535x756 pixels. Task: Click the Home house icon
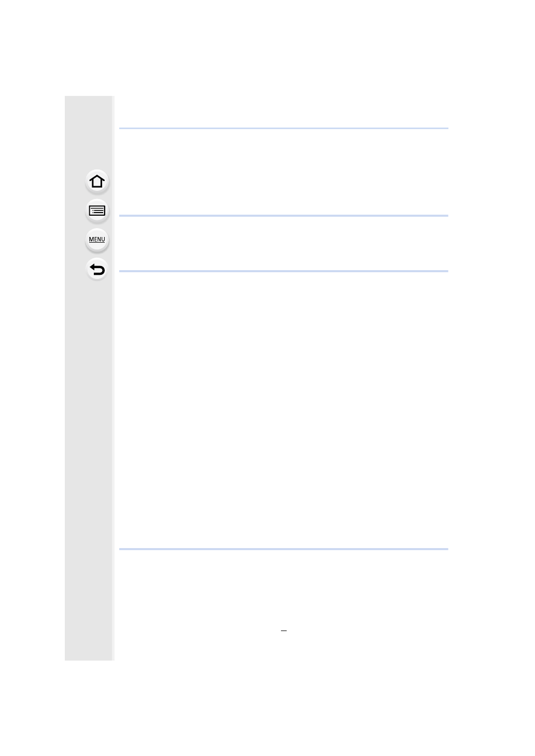(x=97, y=181)
